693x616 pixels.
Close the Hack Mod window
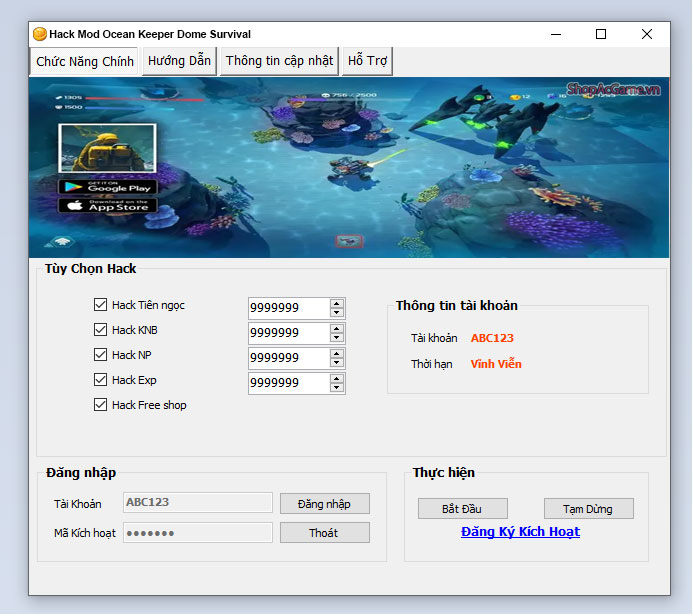click(647, 34)
